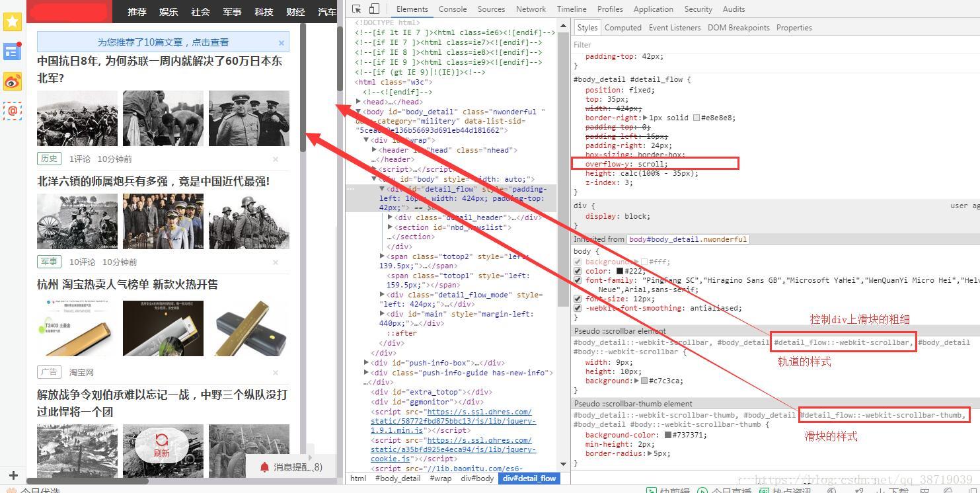The image size is (980, 493).
Task: Click the 财经 navigation item
Action: tap(295, 12)
